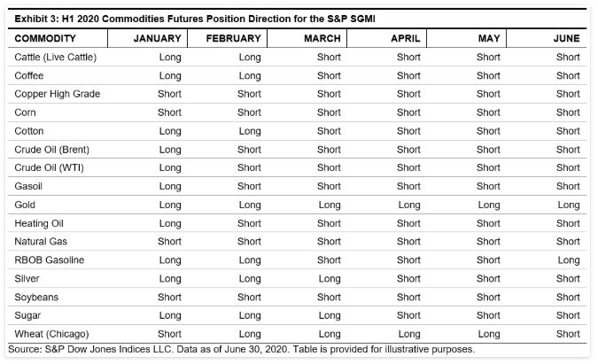The image size is (598, 364).
Task: Select the Natural Gas row label
Action: (x=41, y=241)
